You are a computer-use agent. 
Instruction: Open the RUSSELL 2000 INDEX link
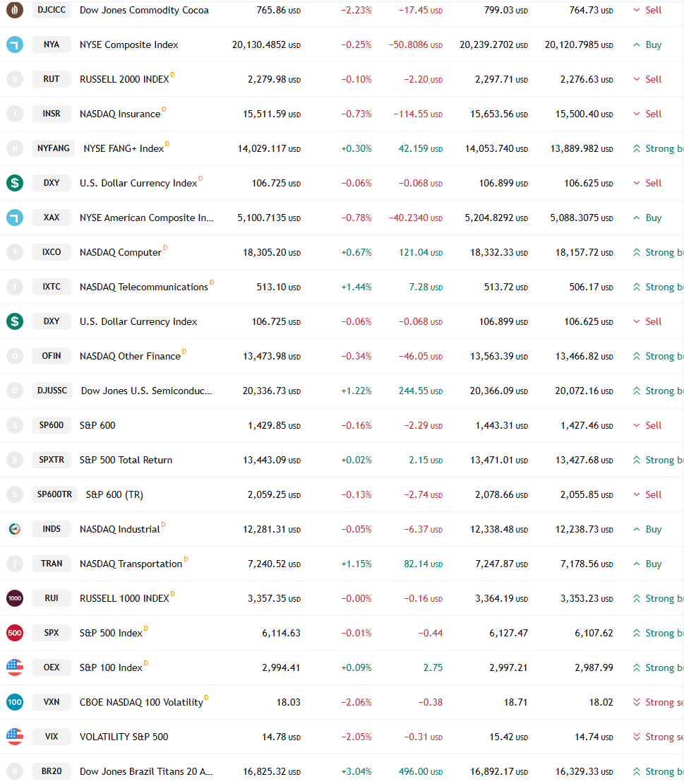[124, 79]
